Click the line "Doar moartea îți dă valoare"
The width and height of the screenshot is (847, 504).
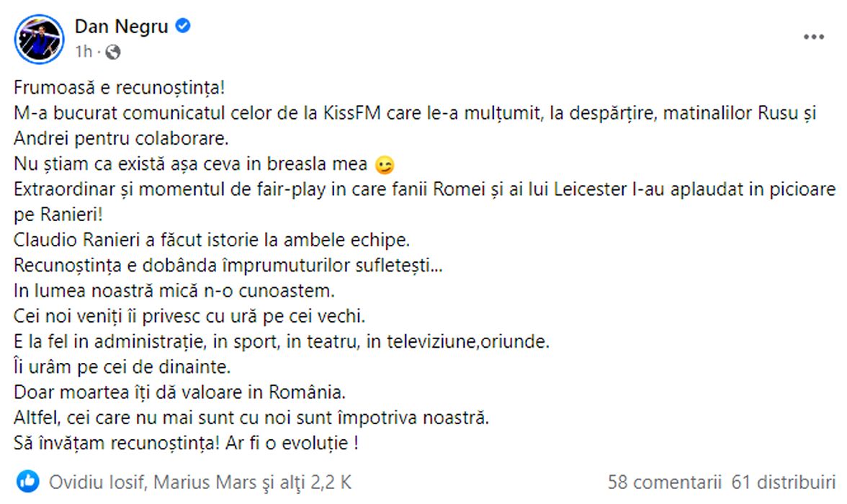(x=180, y=393)
